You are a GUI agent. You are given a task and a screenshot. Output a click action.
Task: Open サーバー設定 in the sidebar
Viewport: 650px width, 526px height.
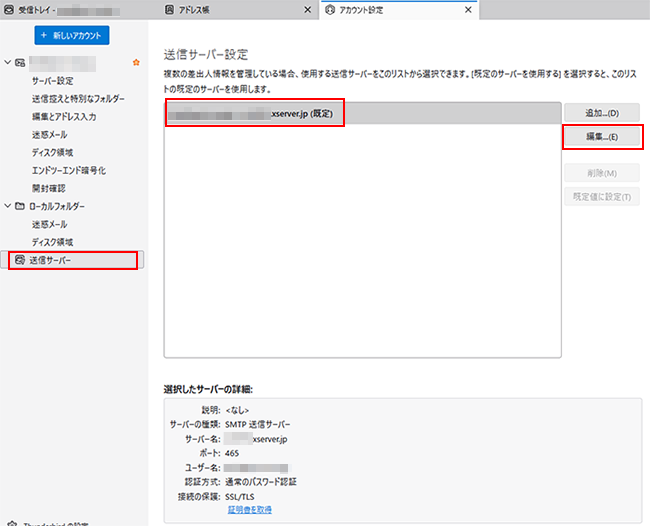pyautogui.click(x=53, y=81)
